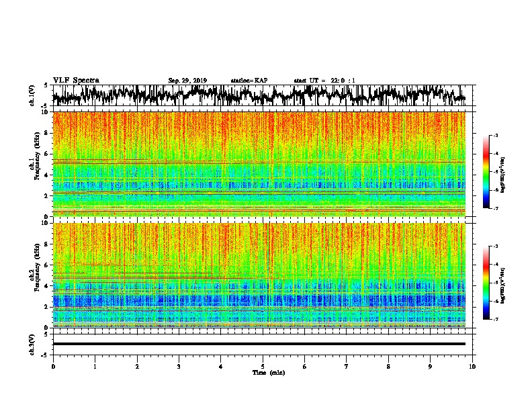Click the 'station=KAP' label
The image size is (532, 411).
click(249, 81)
